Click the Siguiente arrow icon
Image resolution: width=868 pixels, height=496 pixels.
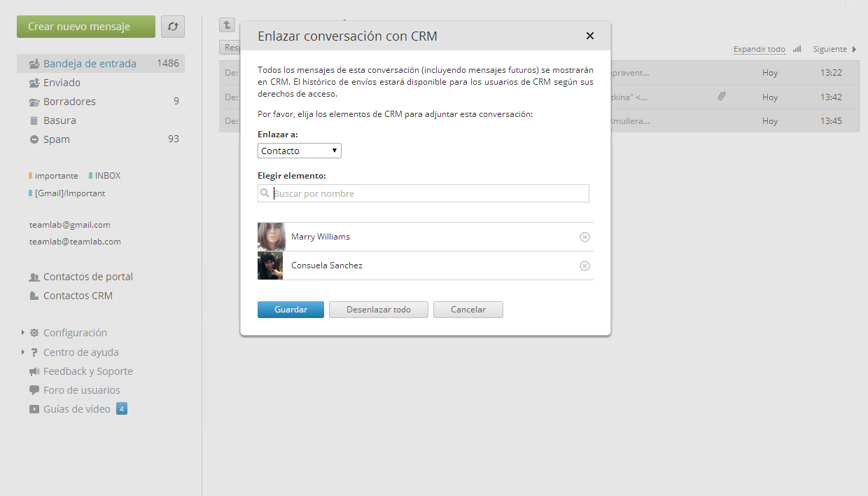854,49
